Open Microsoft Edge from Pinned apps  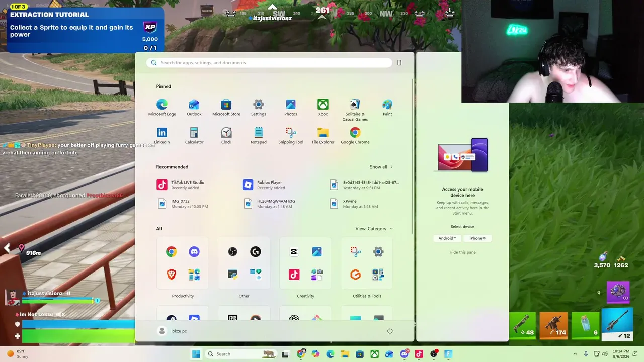click(x=162, y=108)
